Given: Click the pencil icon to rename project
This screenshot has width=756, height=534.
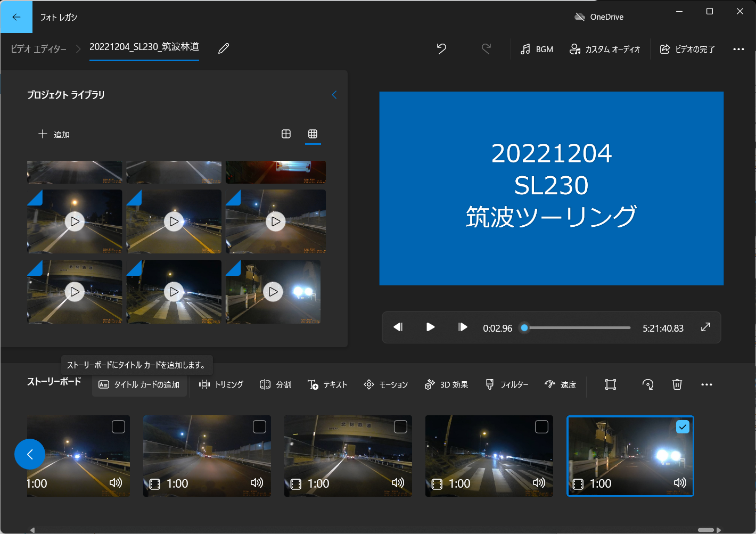Looking at the screenshot, I should (224, 48).
